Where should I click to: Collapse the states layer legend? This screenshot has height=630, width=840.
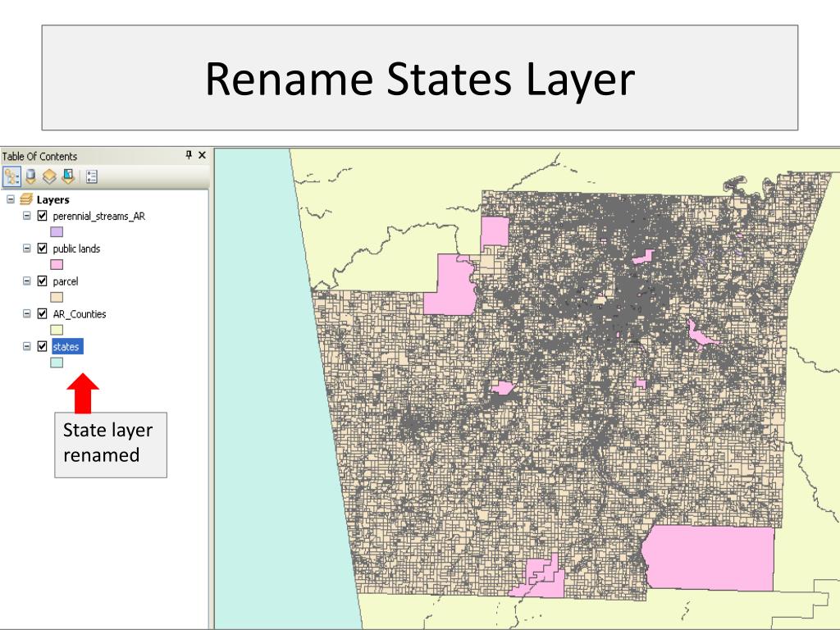point(27,347)
